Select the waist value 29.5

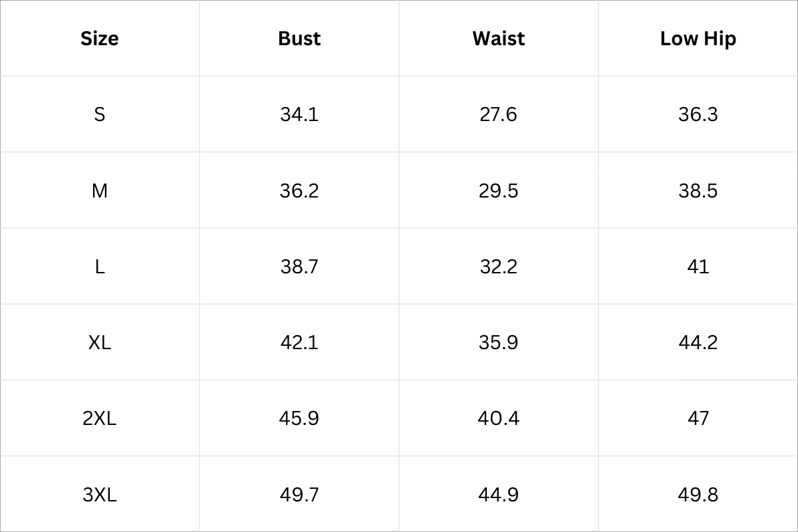(x=498, y=191)
